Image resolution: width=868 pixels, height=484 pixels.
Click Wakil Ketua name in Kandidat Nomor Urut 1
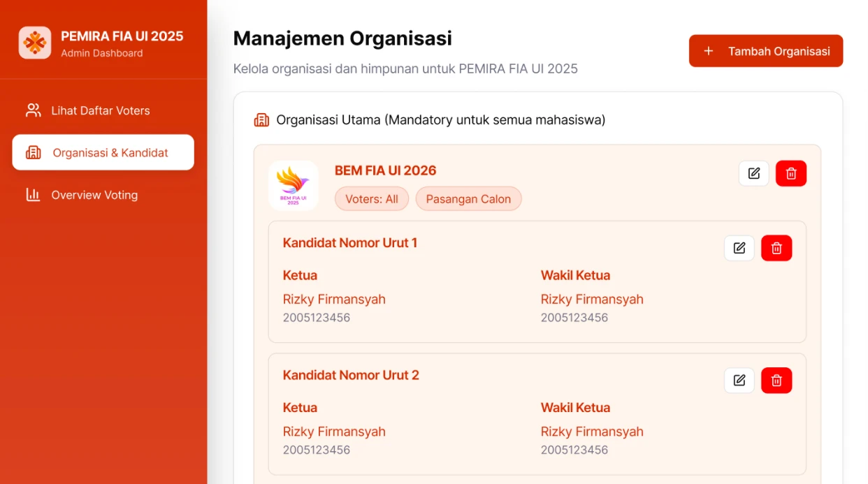pyautogui.click(x=592, y=300)
